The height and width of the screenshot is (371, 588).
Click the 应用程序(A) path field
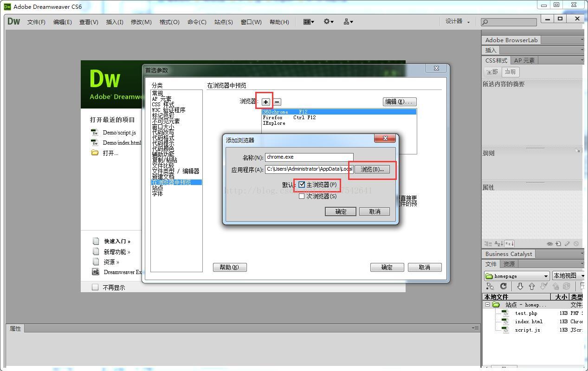click(x=309, y=169)
